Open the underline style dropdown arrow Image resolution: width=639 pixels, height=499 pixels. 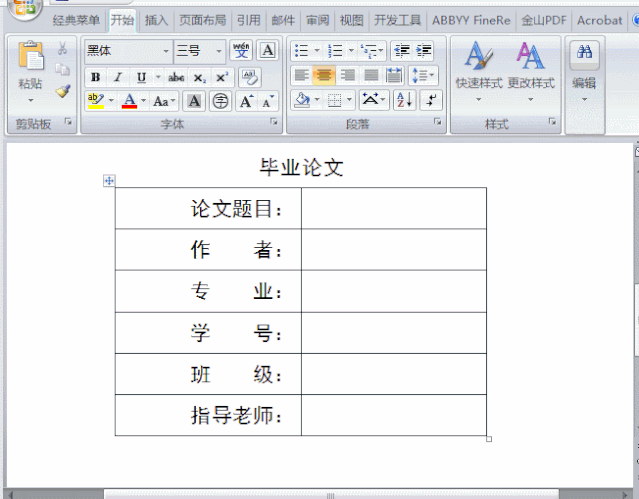coord(158,77)
